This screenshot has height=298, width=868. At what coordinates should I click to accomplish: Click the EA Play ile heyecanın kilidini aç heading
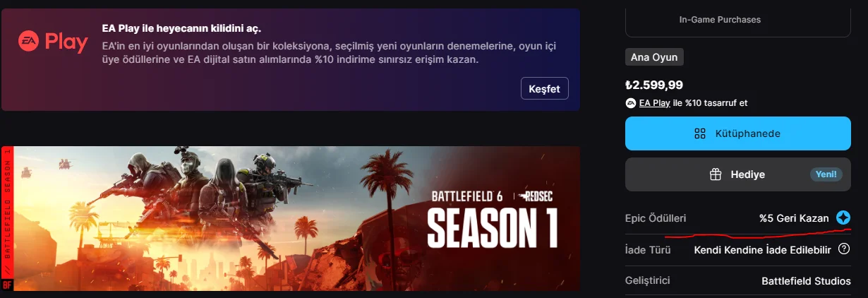pos(181,29)
